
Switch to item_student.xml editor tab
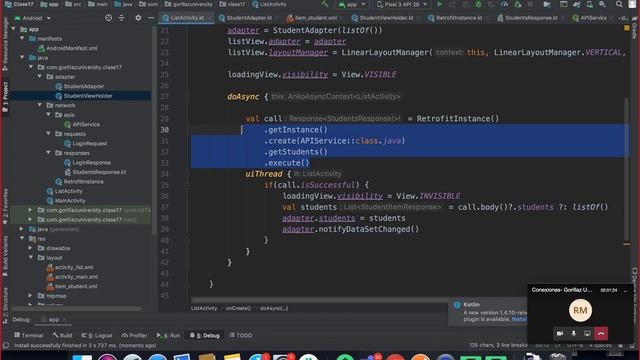point(315,18)
